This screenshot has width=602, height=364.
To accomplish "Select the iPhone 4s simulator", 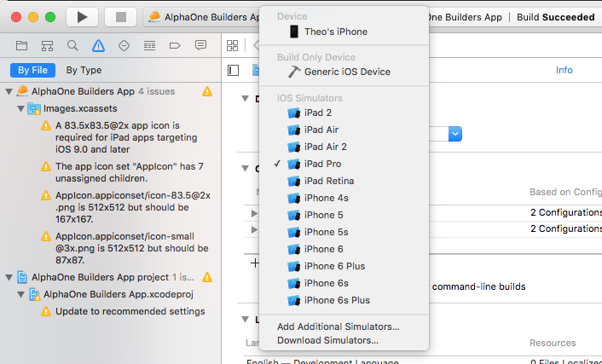I will coord(344,198).
